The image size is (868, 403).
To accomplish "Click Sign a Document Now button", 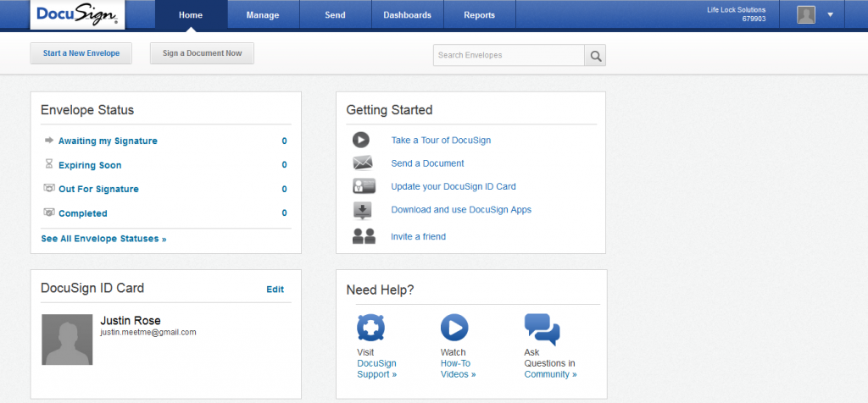I will 202,53.
